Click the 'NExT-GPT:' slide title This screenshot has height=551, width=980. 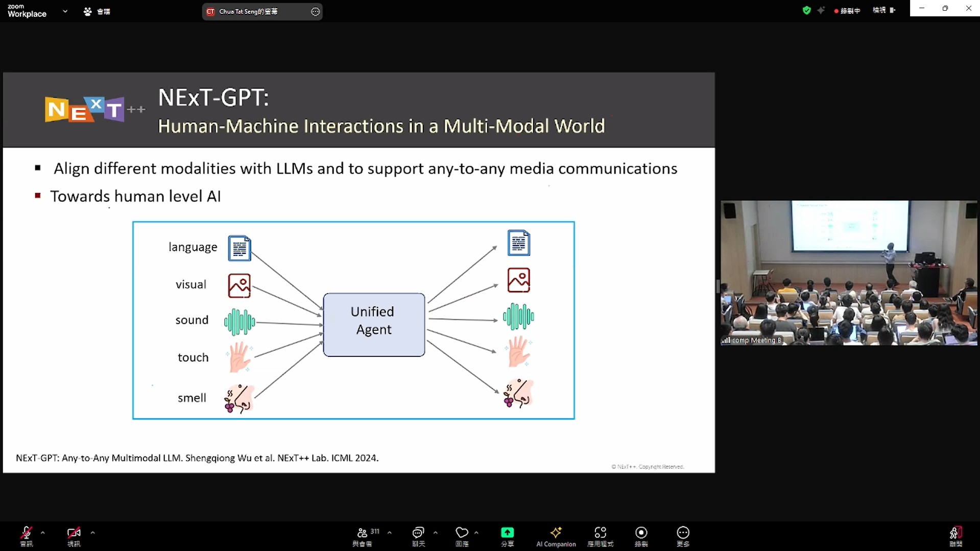[213, 98]
